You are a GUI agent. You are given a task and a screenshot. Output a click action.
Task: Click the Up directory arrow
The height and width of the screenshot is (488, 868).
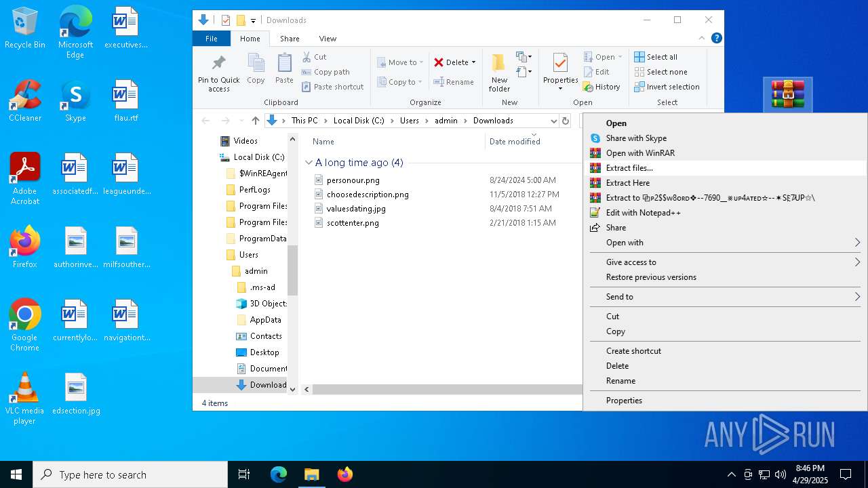pos(256,121)
